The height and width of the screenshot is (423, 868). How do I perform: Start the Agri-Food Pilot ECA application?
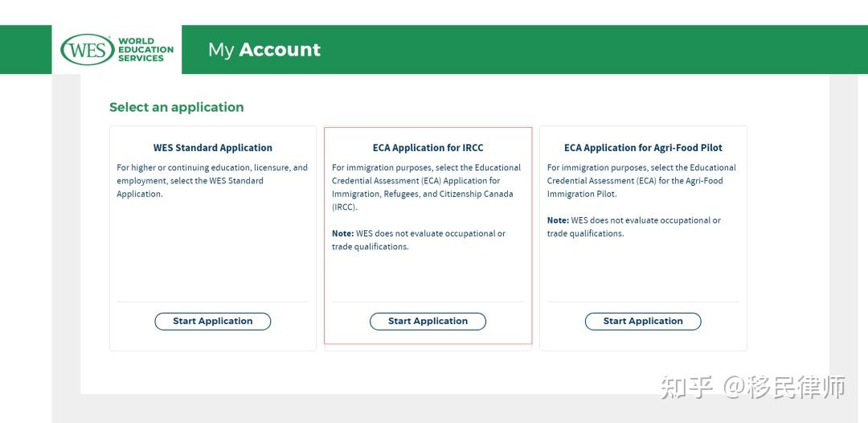[x=643, y=321]
